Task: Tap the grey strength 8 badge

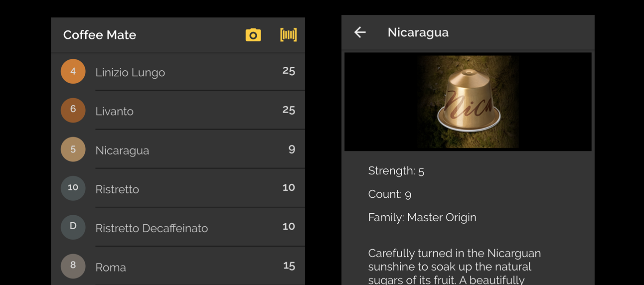Action: pyautogui.click(x=73, y=266)
